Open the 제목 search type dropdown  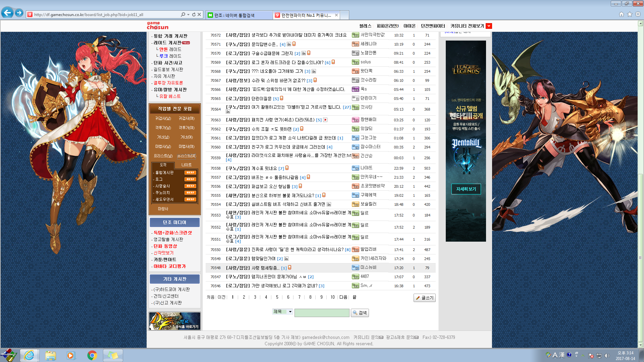pos(282,312)
